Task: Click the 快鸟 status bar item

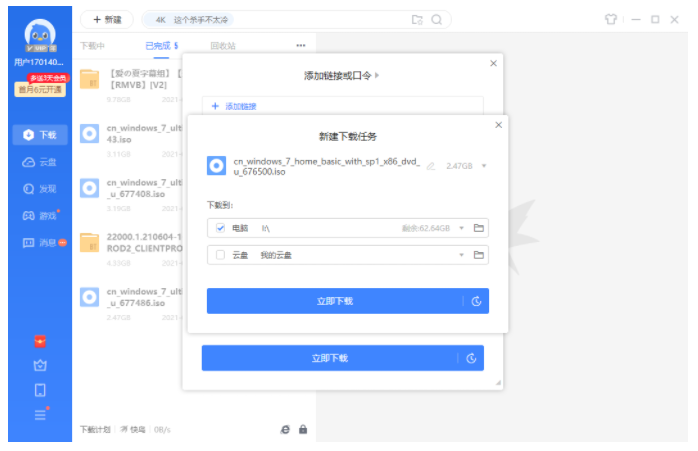Action: (133, 430)
